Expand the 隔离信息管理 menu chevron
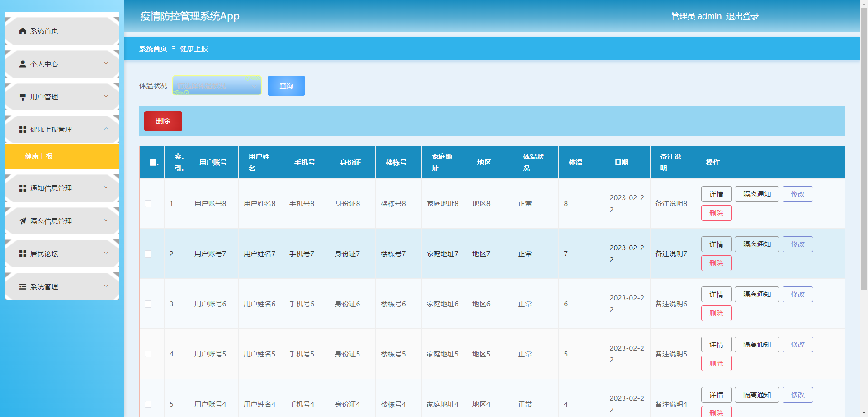This screenshot has height=417, width=868. (x=106, y=220)
